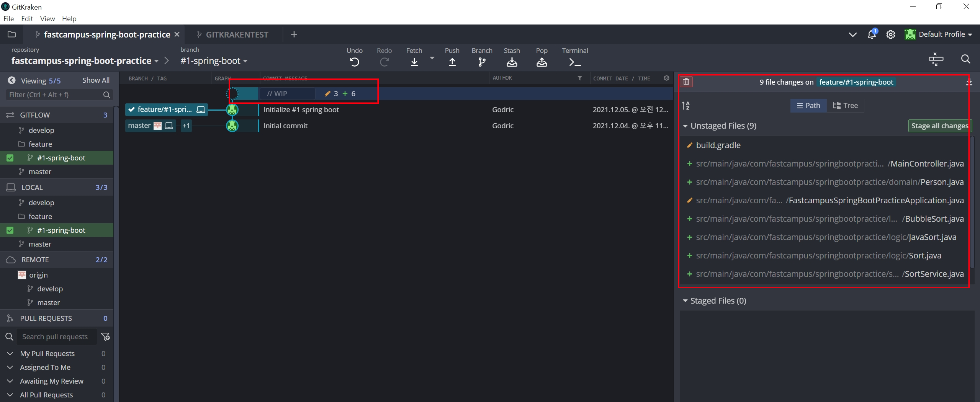Open the Default Profile dropdown
980x402 pixels.
click(938, 34)
